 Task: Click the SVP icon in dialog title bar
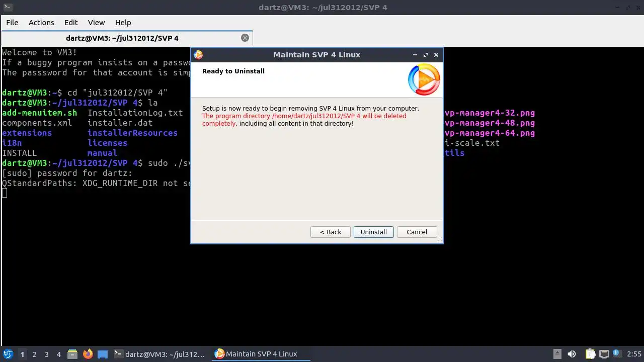(198, 55)
